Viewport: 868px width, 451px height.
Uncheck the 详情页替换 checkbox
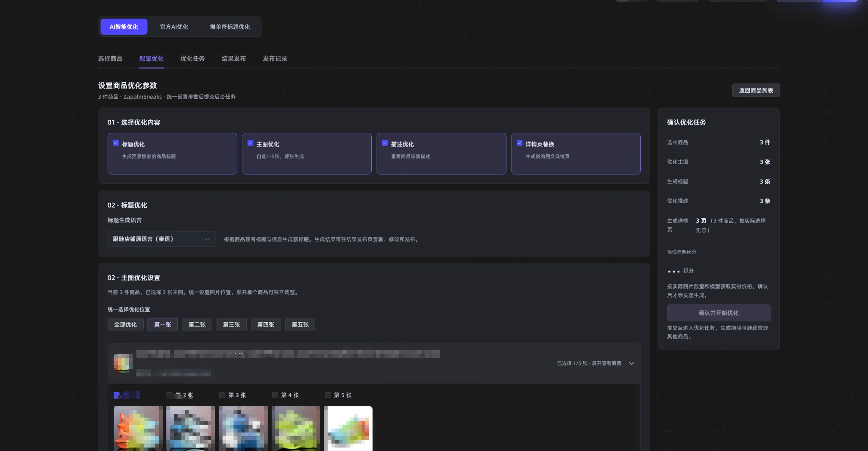pos(520,143)
